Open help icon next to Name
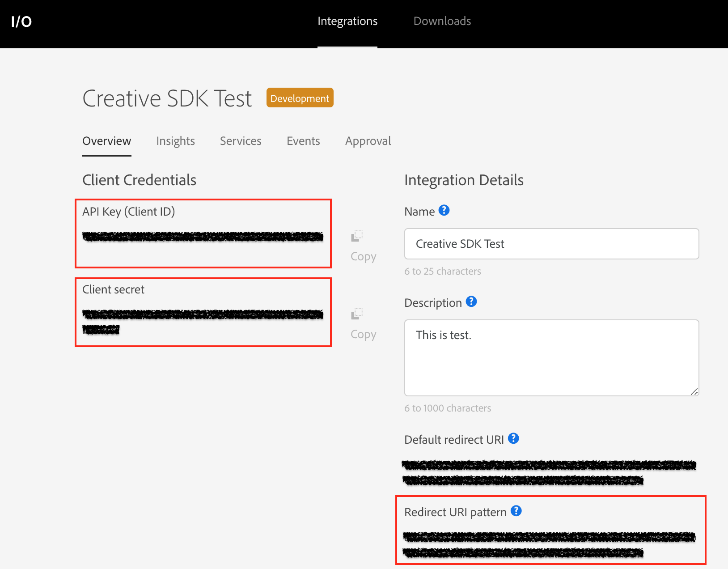728x569 pixels. point(444,210)
